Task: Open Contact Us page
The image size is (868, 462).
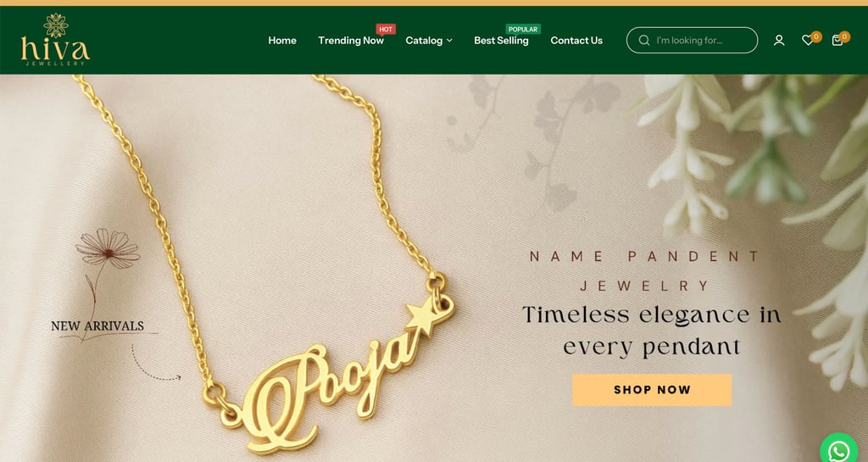Action: (x=576, y=41)
